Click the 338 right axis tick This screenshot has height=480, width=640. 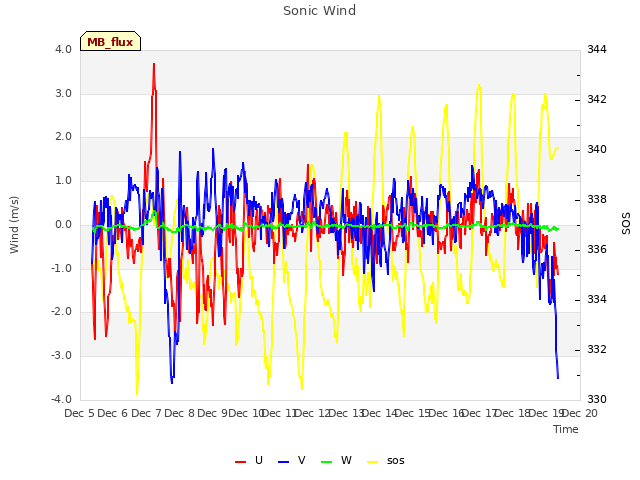point(597,200)
